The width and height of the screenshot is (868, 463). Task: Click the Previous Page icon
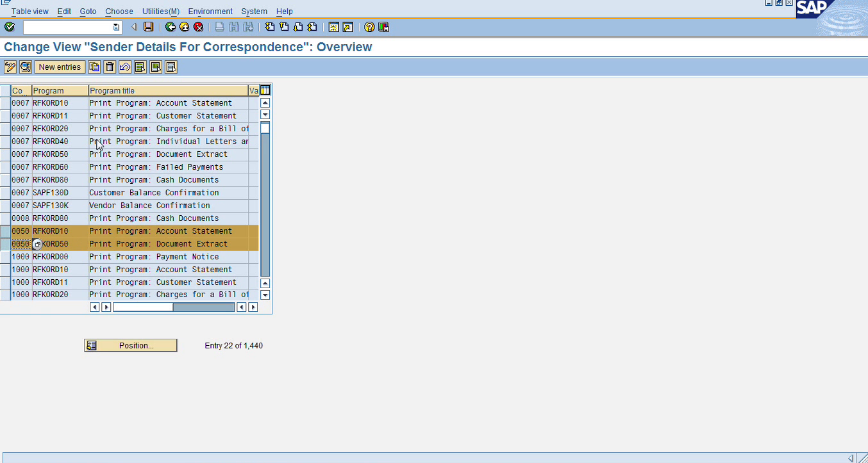coord(284,27)
